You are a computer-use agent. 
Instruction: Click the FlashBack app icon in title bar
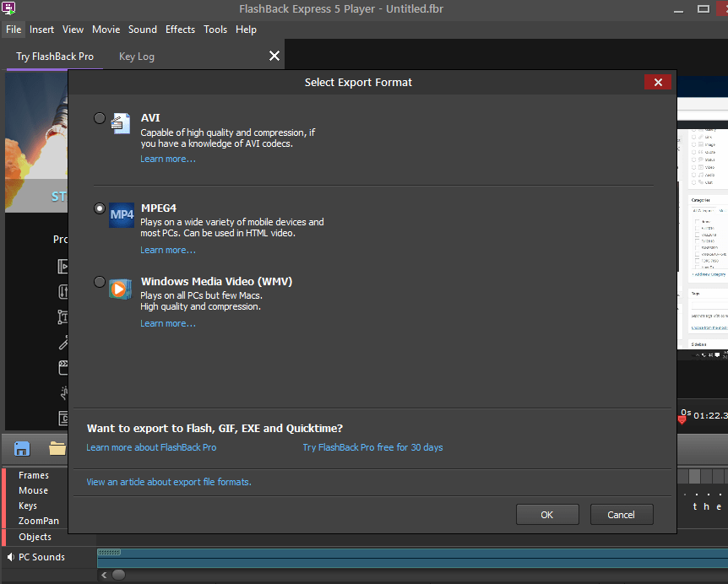8,8
